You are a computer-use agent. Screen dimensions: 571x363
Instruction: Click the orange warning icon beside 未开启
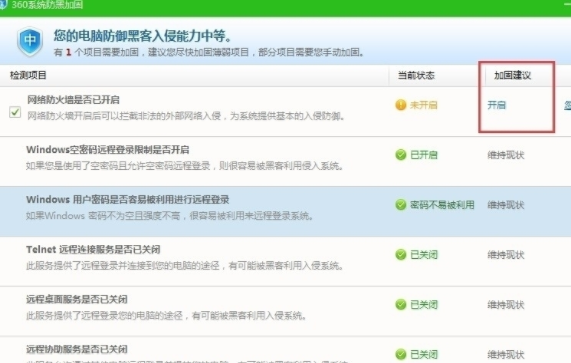click(401, 105)
